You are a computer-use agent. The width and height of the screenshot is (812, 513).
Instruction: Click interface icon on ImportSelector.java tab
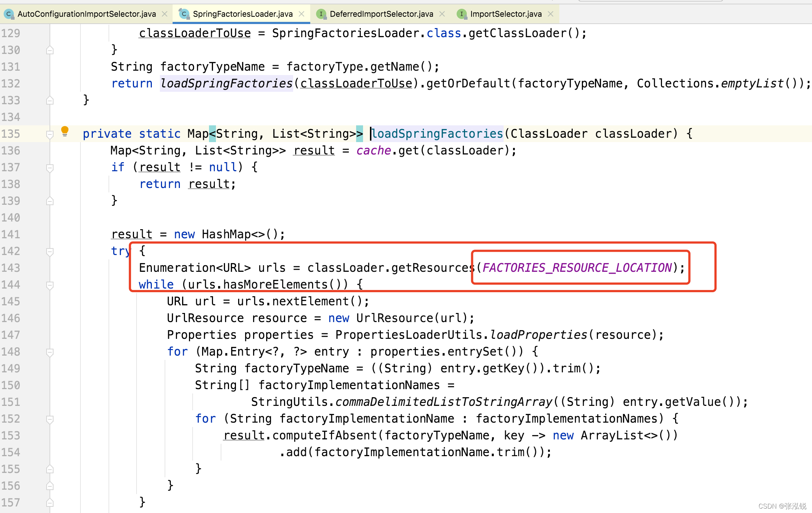[x=462, y=14]
